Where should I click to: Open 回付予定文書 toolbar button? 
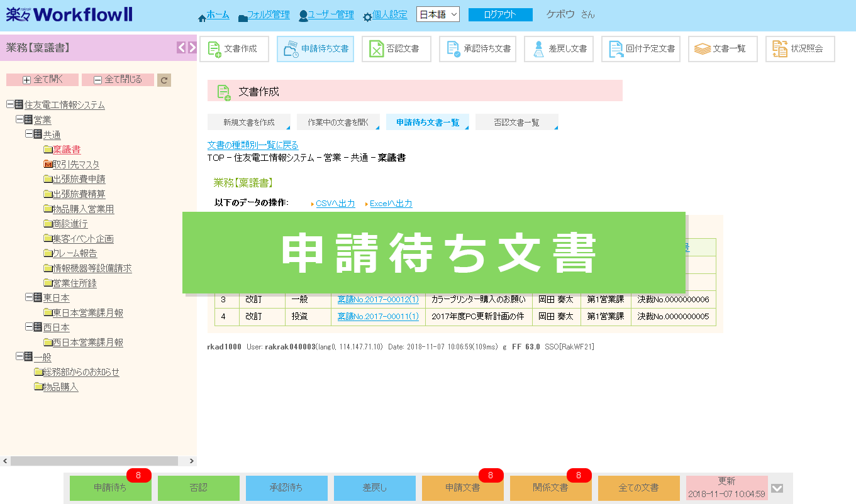(x=640, y=49)
